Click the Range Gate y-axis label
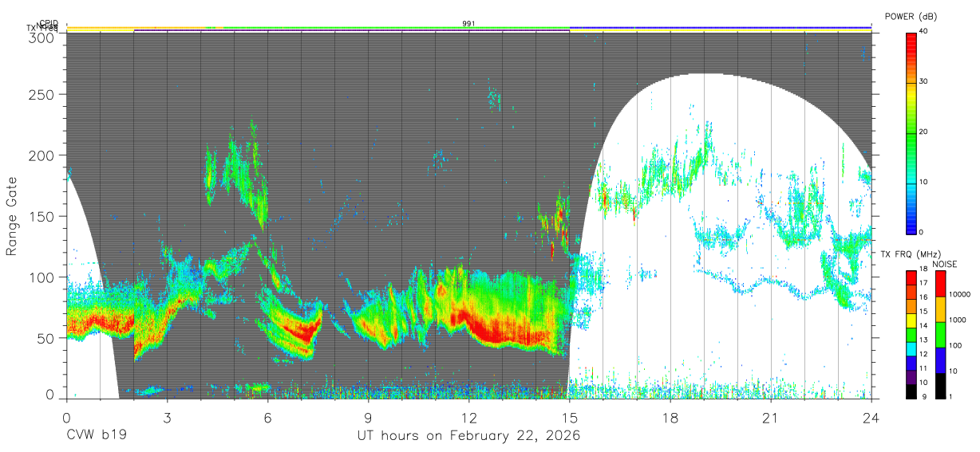 pos(12,216)
